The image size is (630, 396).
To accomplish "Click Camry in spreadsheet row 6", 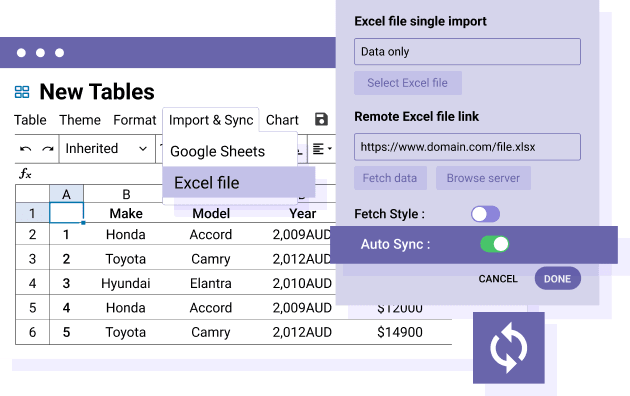I will coord(211,332).
